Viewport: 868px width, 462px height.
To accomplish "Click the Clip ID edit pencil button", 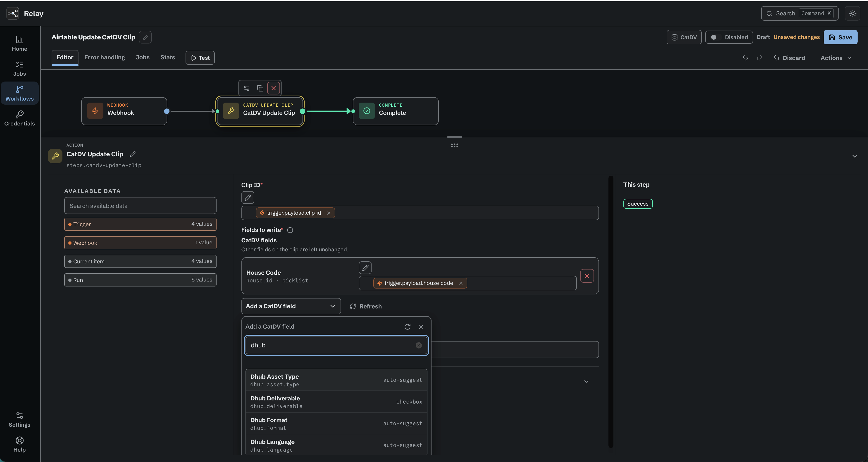I will click(248, 198).
